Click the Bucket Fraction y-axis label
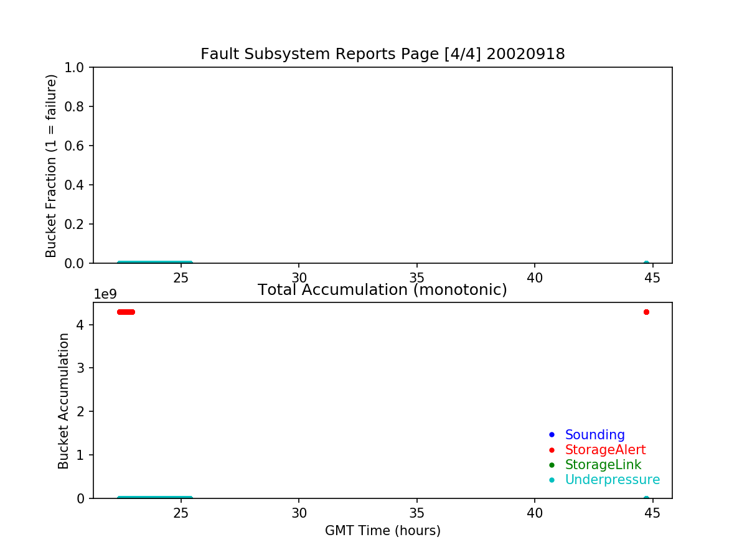 pyautogui.click(x=51, y=166)
